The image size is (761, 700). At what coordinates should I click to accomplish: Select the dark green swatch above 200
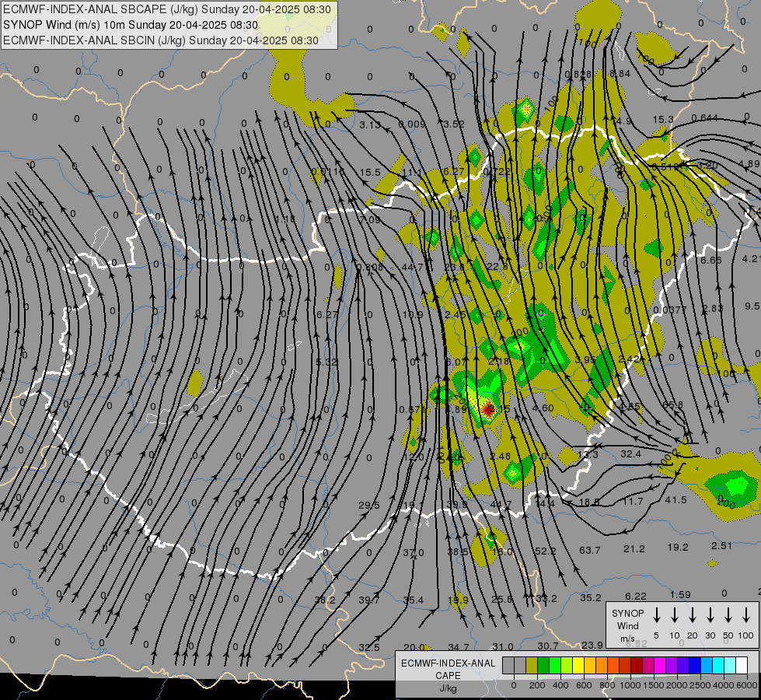click(x=543, y=666)
